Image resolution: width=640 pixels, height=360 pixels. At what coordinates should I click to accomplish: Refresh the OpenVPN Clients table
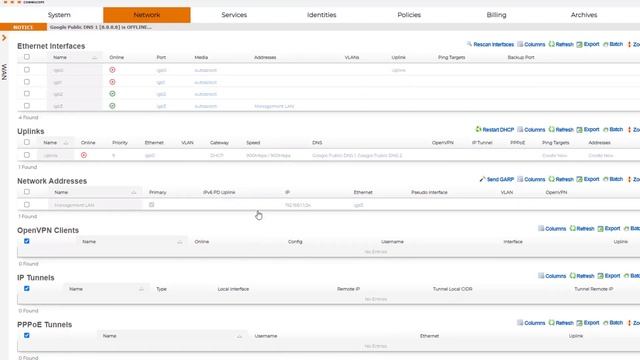pyautogui.click(x=582, y=229)
